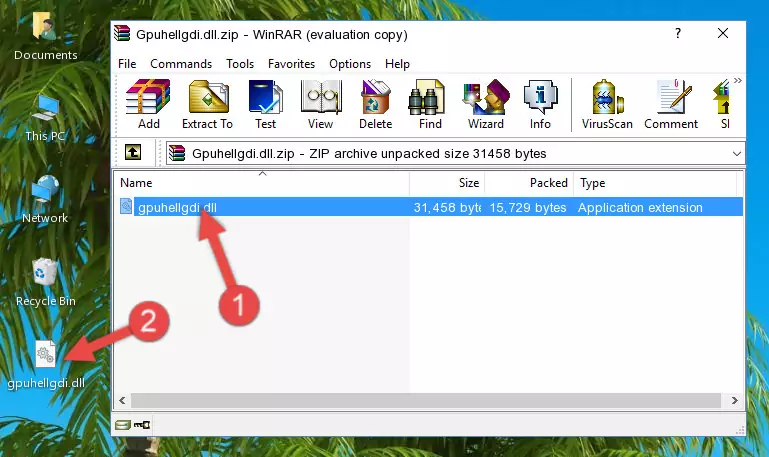The image size is (769, 457).
Task: Start the VirusScan tool
Action: [x=607, y=104]
